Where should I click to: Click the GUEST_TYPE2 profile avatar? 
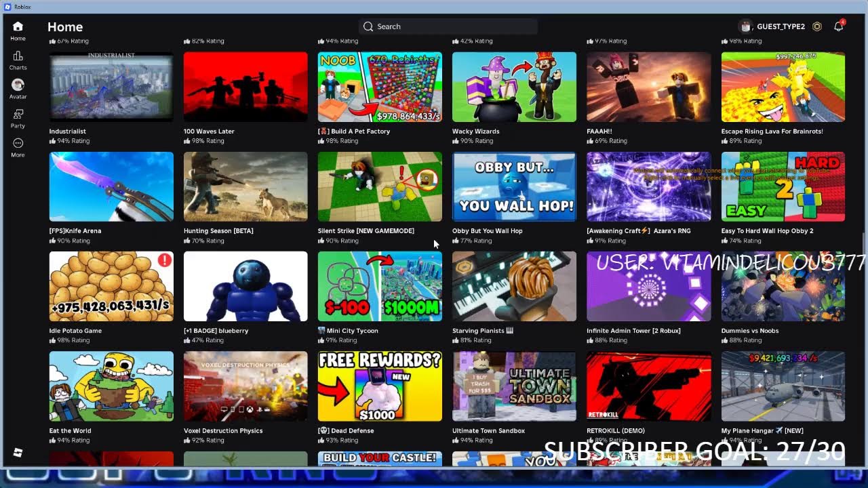pos(746,26)
